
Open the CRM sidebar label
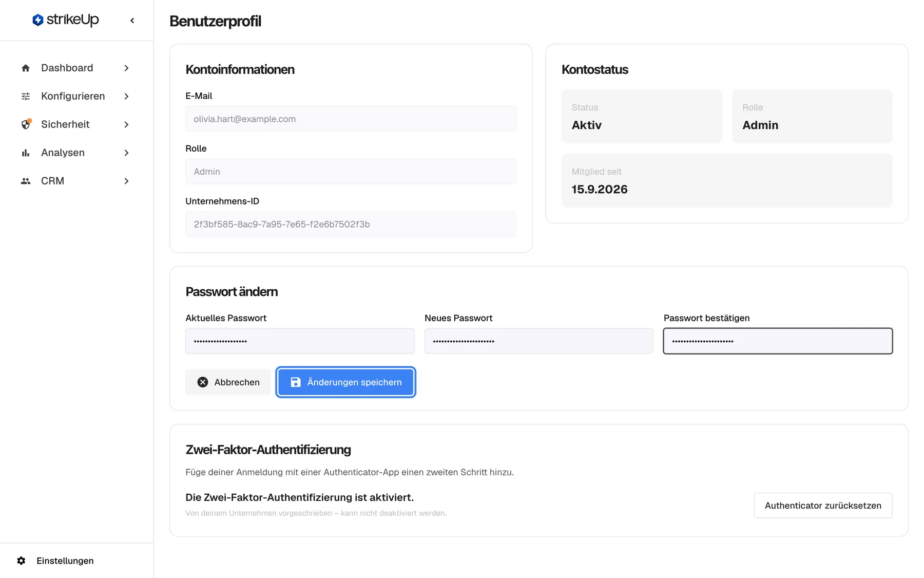(x=52, y=181)
